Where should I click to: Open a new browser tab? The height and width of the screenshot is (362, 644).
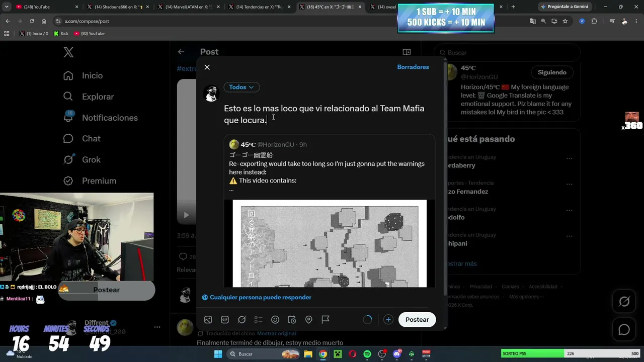513,7
